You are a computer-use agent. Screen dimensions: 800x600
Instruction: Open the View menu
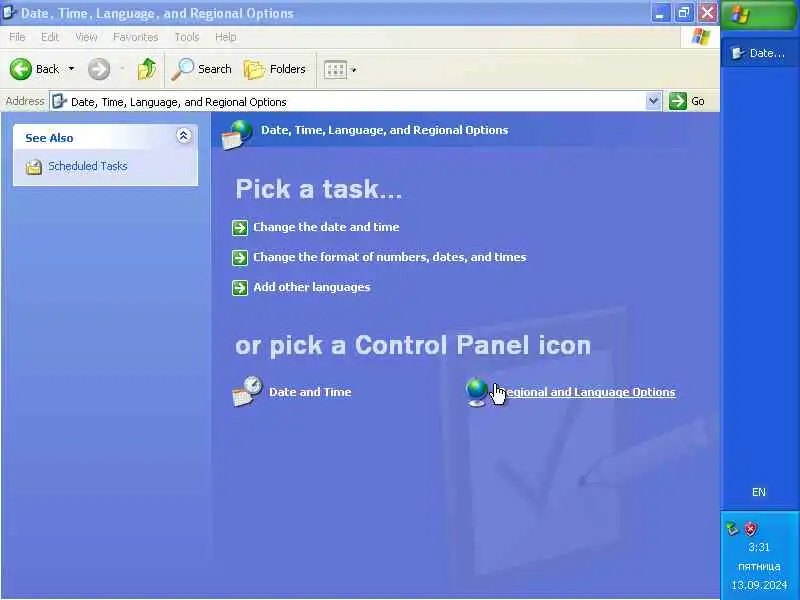(86, 37)
